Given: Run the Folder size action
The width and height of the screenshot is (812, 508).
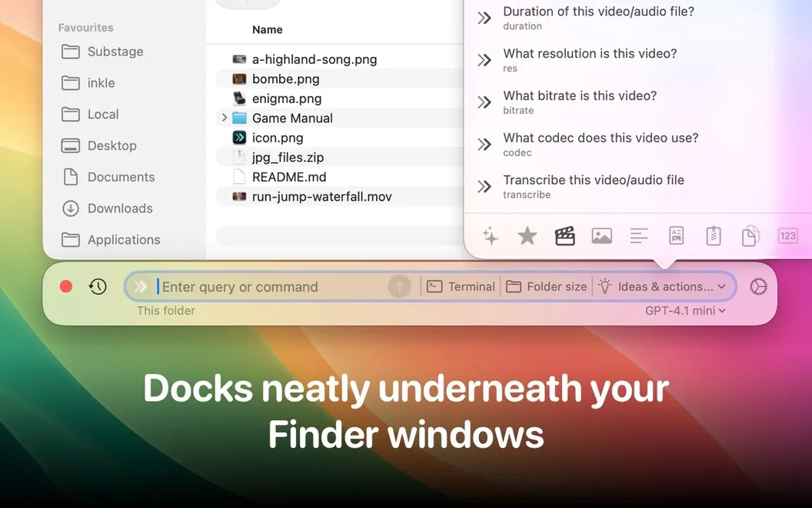Looking at the screenshot, I should (546, 286).
